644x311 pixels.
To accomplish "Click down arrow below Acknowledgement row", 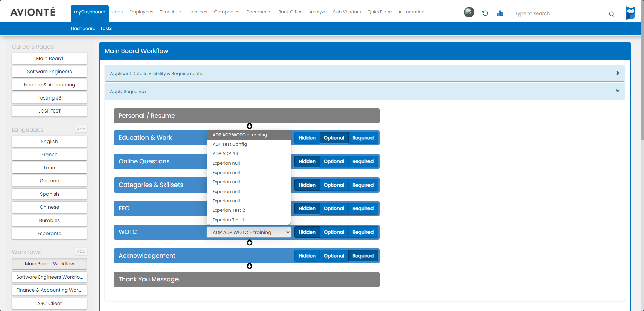I will pyautogui.click(x=249, y=266).
